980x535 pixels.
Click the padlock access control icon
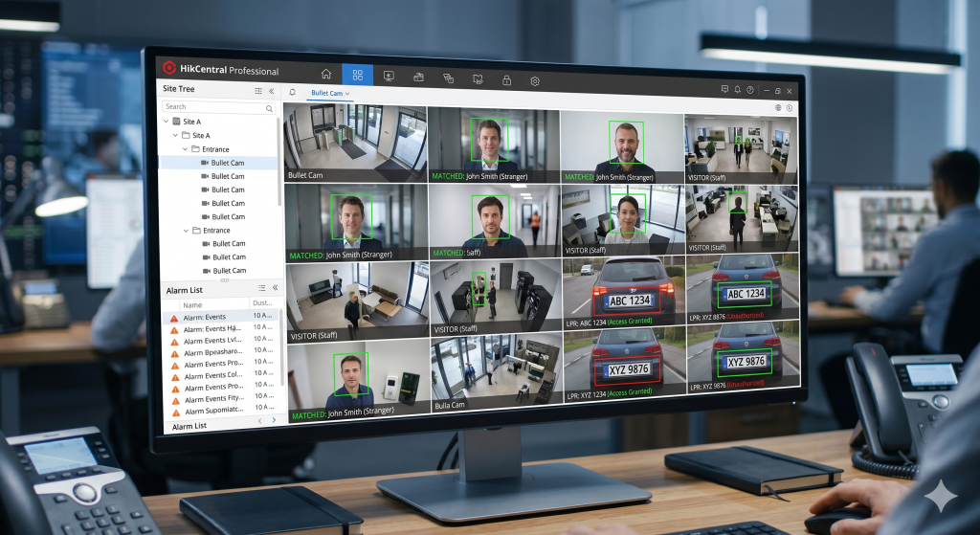(506, 80)
